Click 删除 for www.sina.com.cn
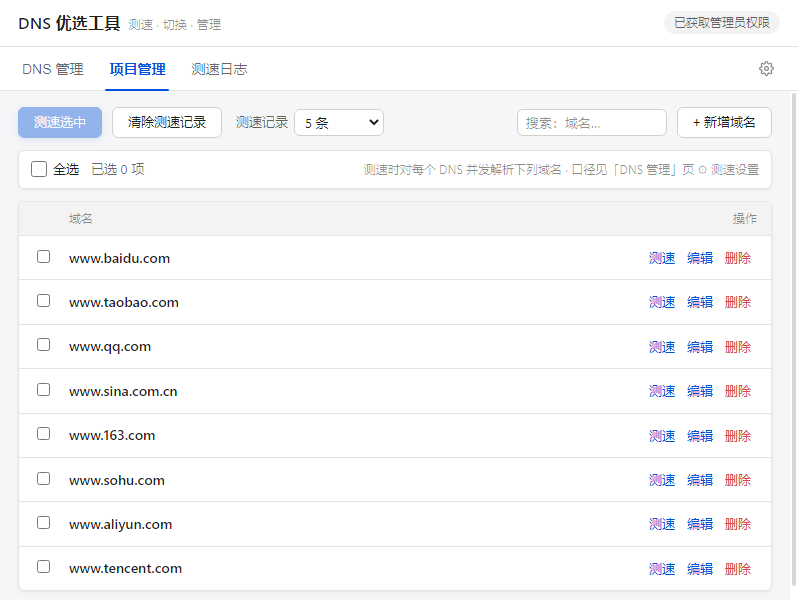 738,391
